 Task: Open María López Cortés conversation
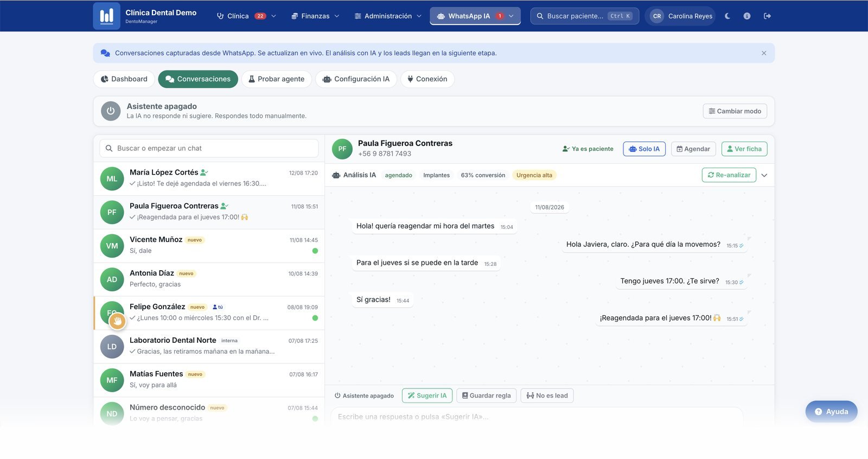point(209,178)
